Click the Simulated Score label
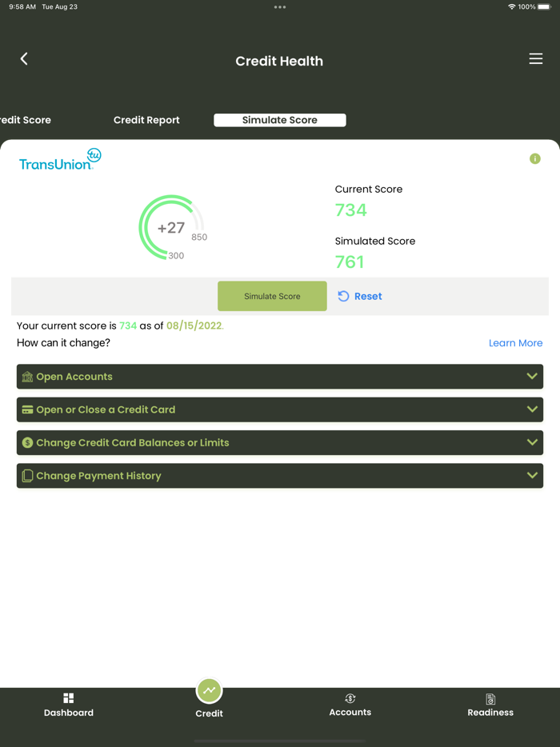Viewport: 560px width, 747px height. click(375, 241)
